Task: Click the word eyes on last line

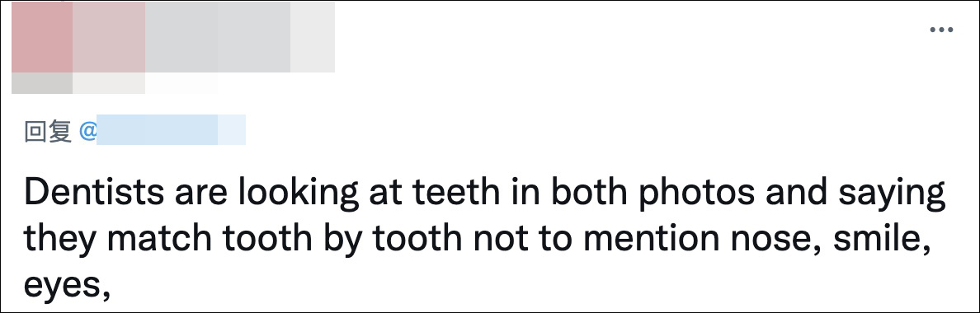Action: 62,287
